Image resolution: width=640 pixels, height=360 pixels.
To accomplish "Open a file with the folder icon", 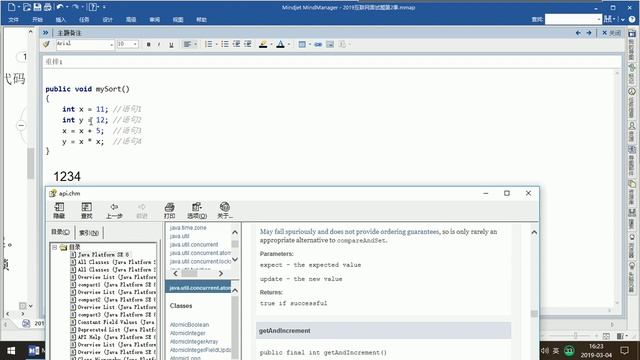I will click(27, 7).
